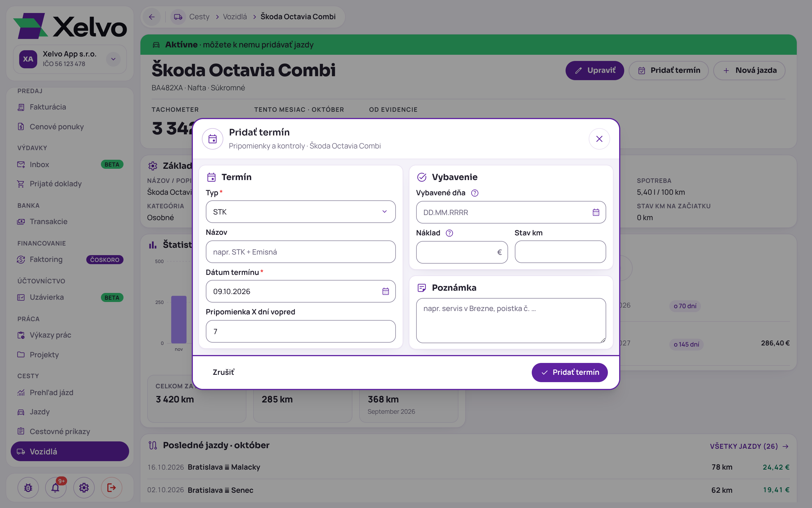This screenshot has width=812, height=508.
Task: Close the Pridať termín dialog
Action: [599, 139]
